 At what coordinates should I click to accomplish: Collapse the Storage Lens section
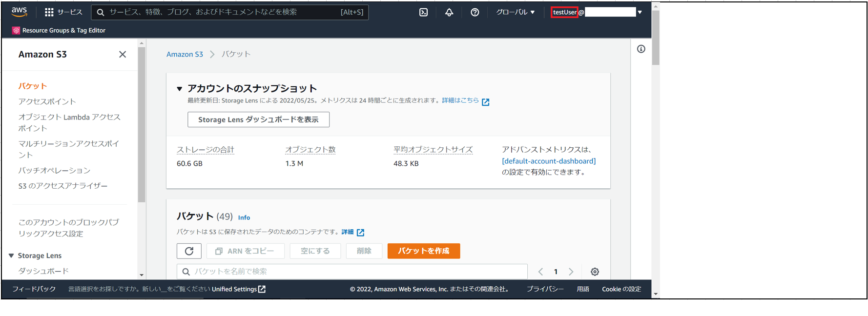(x=11, y=256)
